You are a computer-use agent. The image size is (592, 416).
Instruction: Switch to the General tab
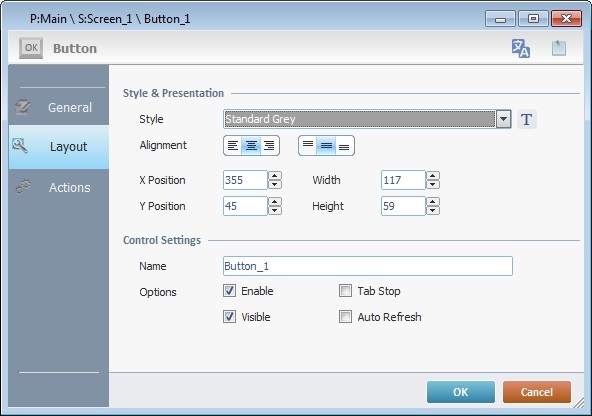[x=59, y=107]
